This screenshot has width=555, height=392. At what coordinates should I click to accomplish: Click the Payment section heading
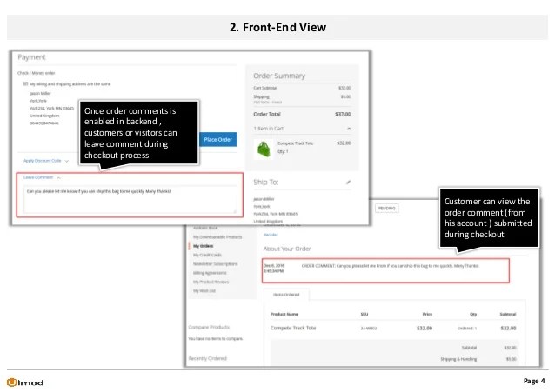[31, 57]
